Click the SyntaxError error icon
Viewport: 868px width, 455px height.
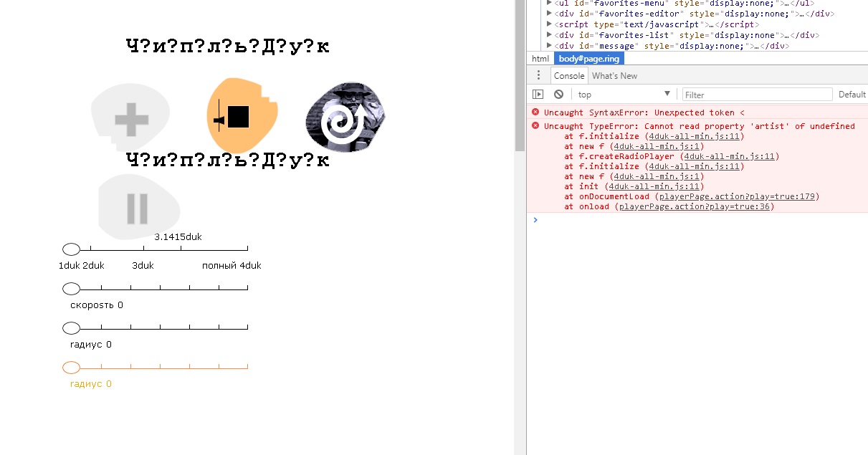pos(535,112)
